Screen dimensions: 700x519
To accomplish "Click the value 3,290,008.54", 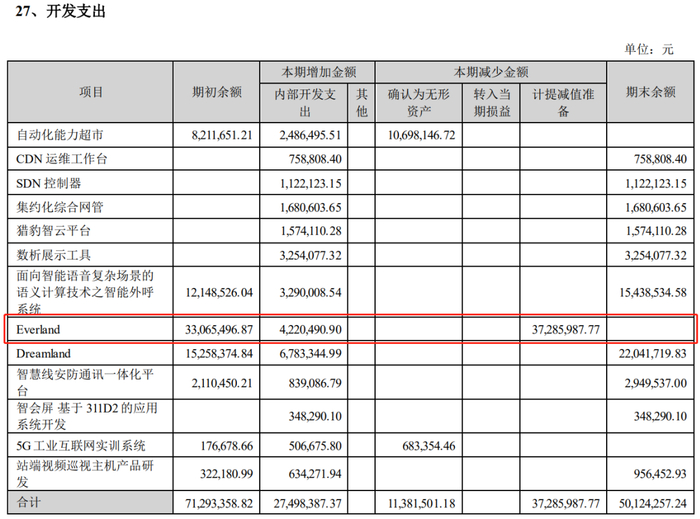I will [x=311, y=293].
